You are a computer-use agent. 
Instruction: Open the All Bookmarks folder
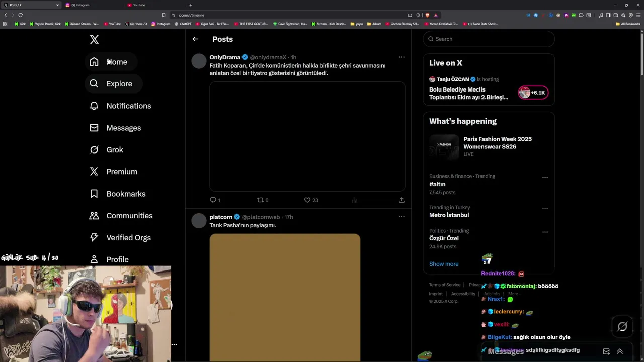[628, 24]
